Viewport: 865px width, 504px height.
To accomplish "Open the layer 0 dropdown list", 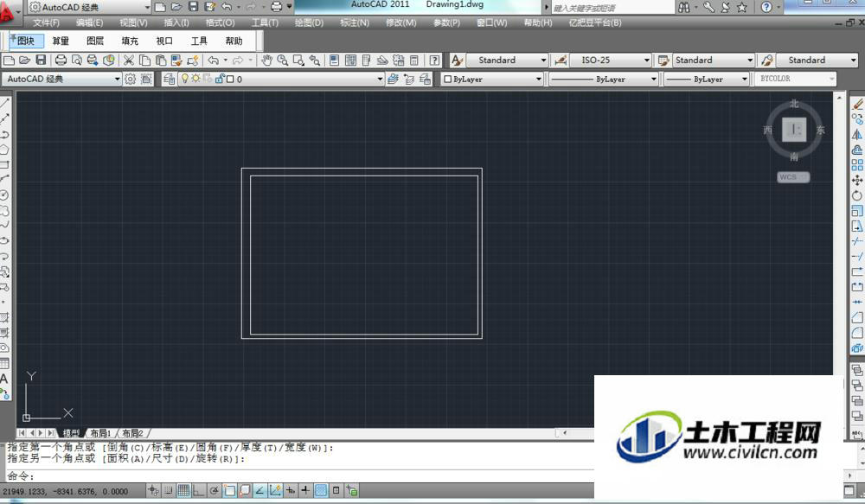I will 380,79.
